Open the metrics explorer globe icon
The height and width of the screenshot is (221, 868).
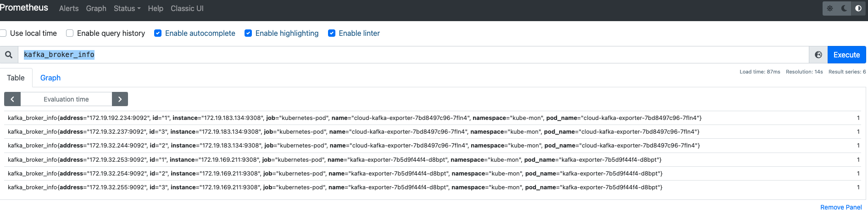click(818, 55)
